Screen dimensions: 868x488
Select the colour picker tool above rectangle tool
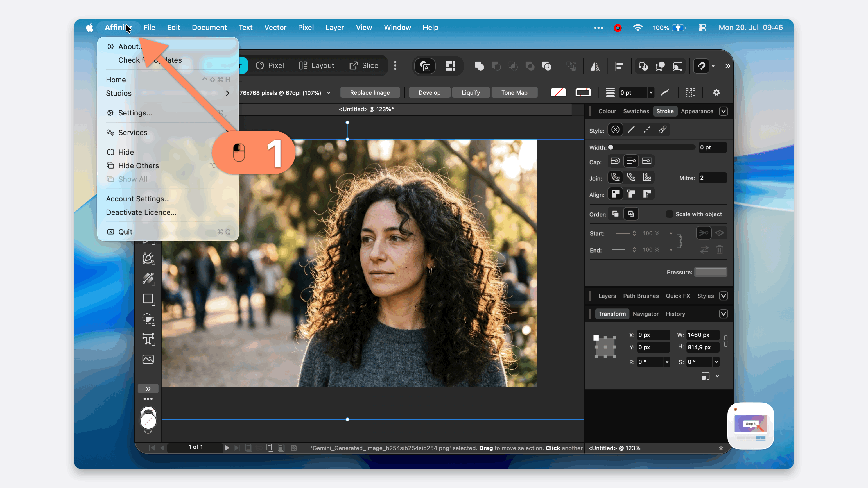[x=148, y=279]
